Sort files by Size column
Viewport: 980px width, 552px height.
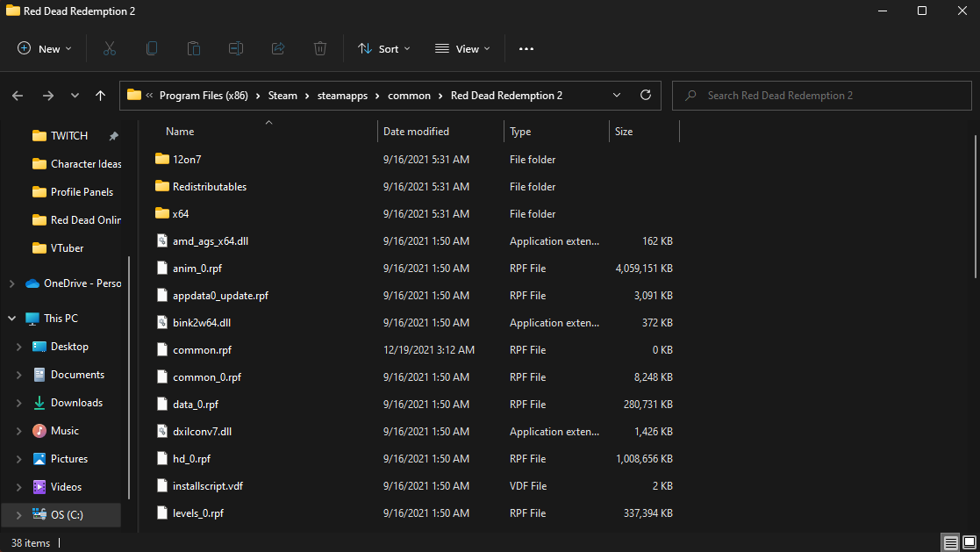[x=624, y=132]
